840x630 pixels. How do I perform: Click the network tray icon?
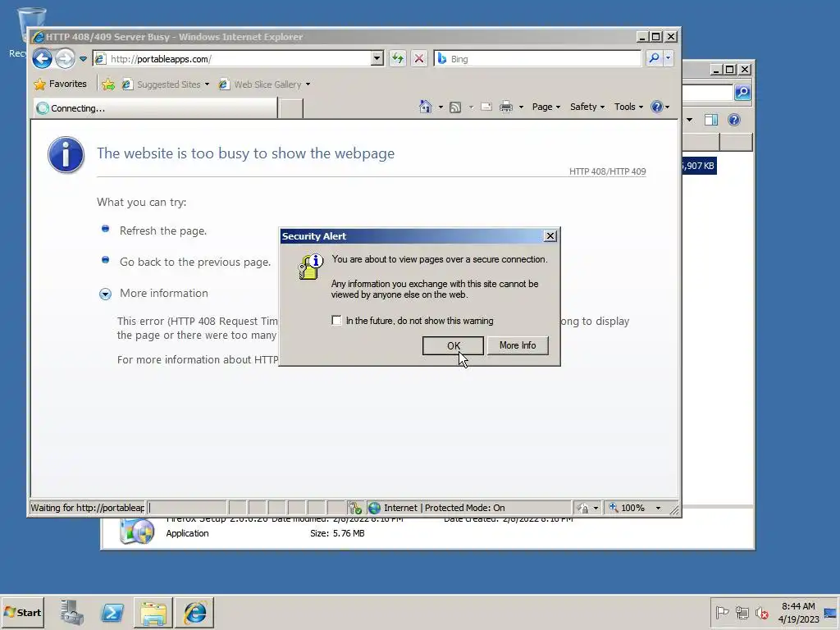click(x=742, y=612)
